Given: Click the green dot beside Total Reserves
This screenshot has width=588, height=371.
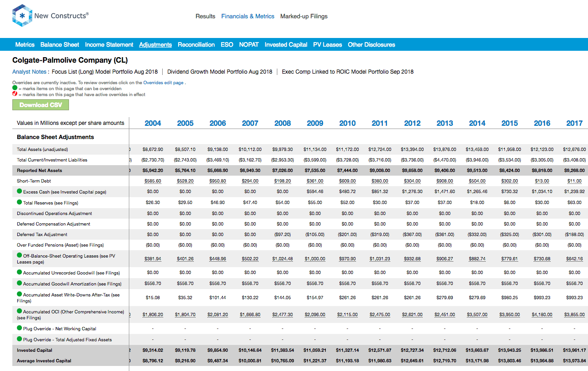Looking at the screenshot, I should [20, 202].
